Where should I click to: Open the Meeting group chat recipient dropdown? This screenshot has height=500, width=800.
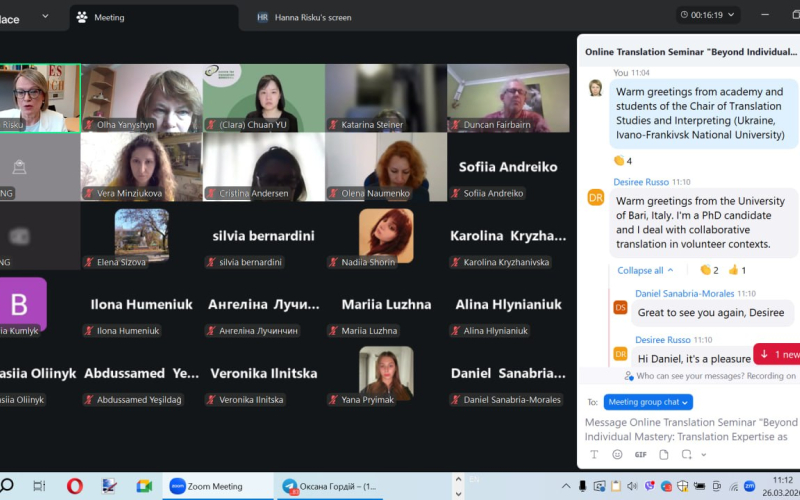pos(648,402)
